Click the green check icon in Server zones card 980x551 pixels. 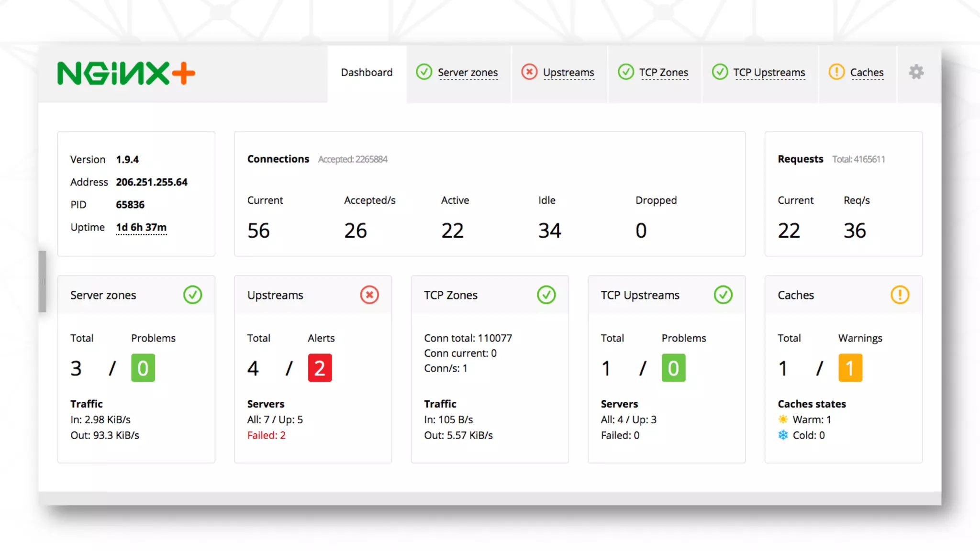pyautogui.click(x=192, y=295)
